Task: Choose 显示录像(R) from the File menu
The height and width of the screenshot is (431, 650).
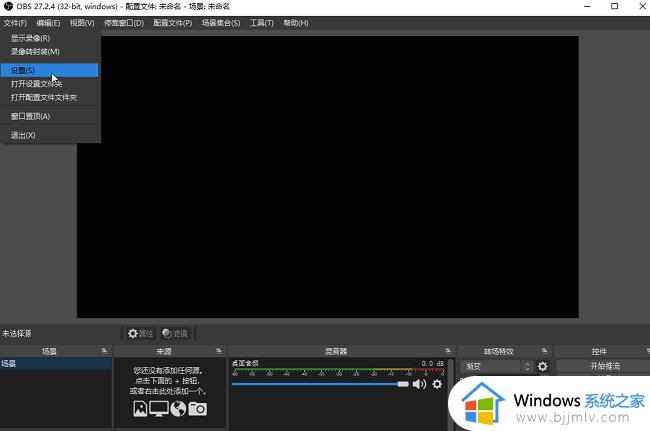Action: [x=49, y=38]
